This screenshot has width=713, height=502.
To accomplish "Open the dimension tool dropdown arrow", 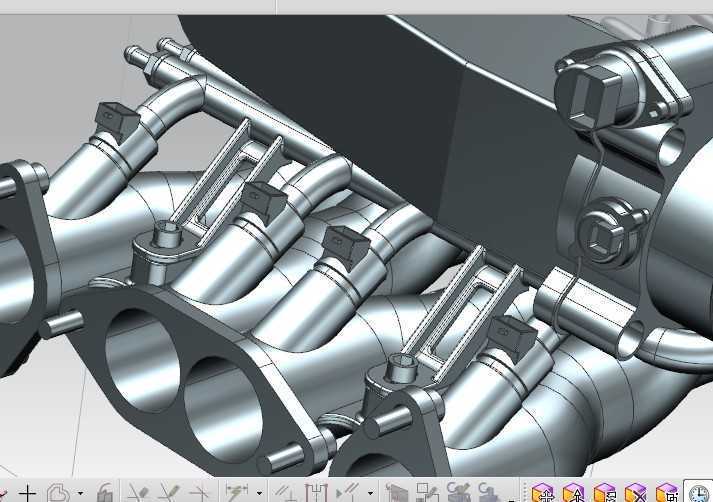I will pos(259,493).
